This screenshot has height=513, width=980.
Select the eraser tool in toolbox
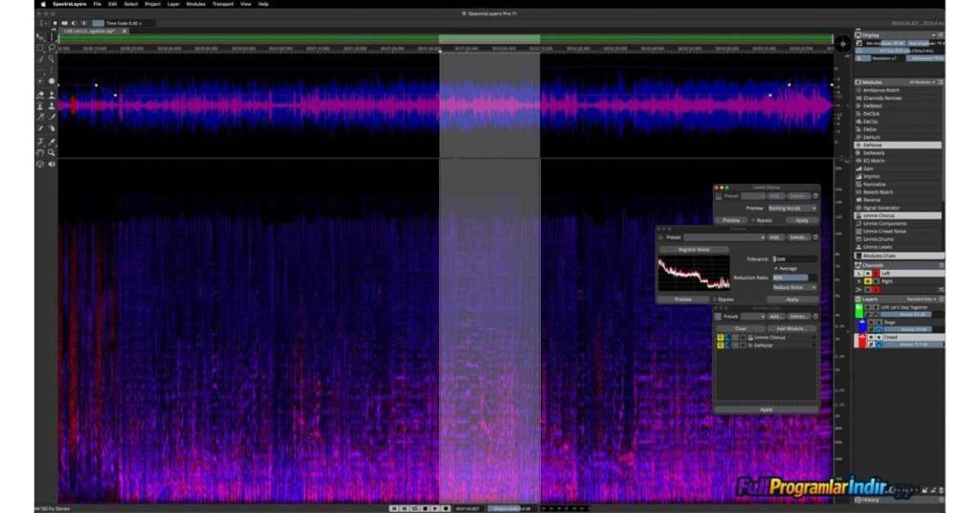click(x=40, y=95)
